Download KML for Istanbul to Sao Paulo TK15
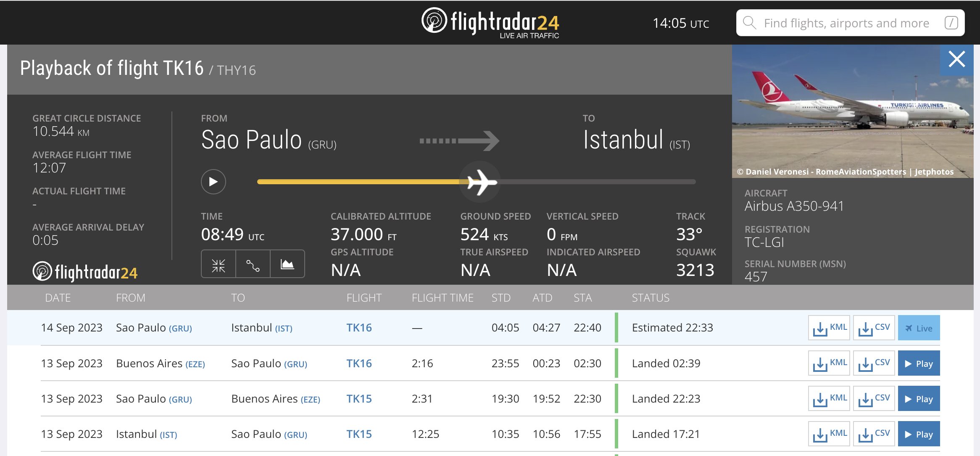The width and height of the screenshot is (980, 456). point(829,434)
